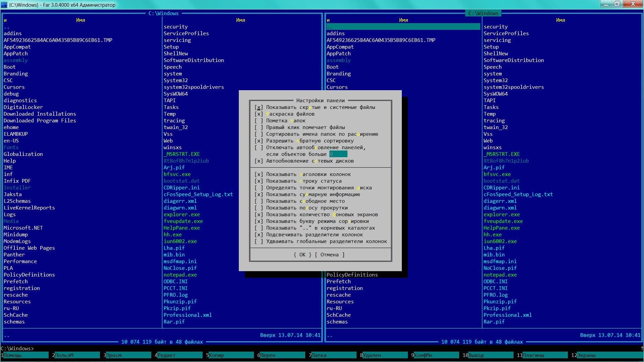Select 'Professional.xml' in left panel
This screenshot has height=362, width=644.
coord(187,315)
